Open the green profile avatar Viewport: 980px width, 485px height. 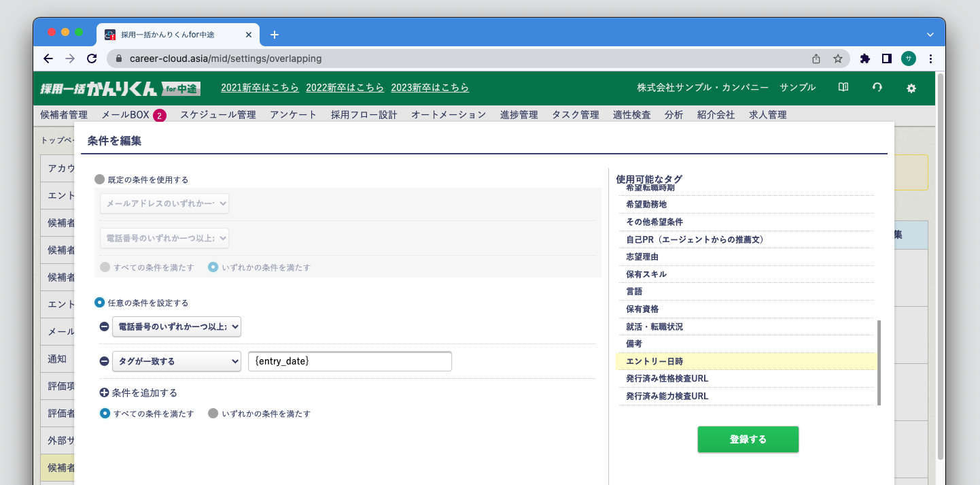pos(909,58)
